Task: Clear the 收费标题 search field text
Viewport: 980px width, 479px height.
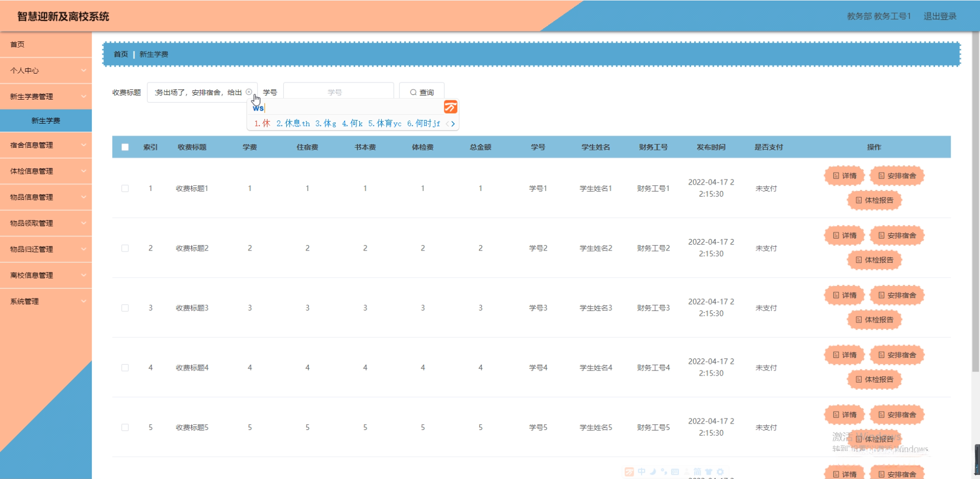Action: (x=249, y=92)
